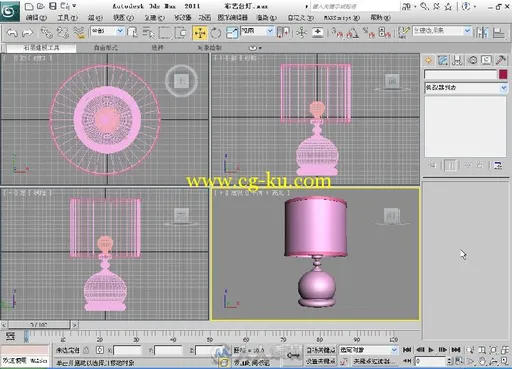
Task: Click the New Scene icon in title bar
Action: tap(29, 6)
